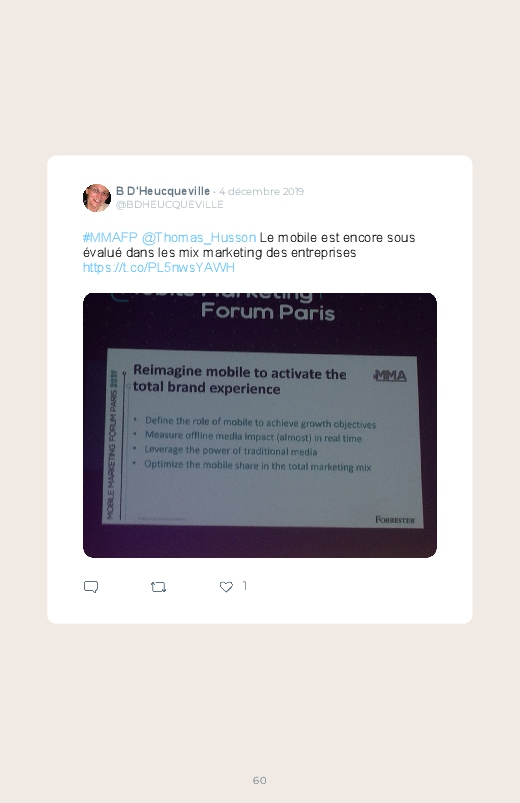Viewport: 520px width, 803px height.
Task: Open the attached slide photo
Action: (x=260, y=425)
